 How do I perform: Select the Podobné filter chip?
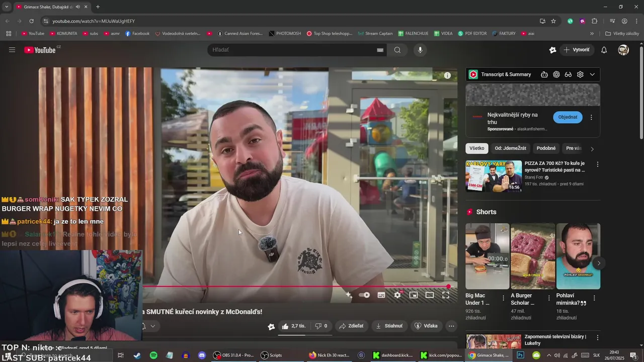pos(546,148)
